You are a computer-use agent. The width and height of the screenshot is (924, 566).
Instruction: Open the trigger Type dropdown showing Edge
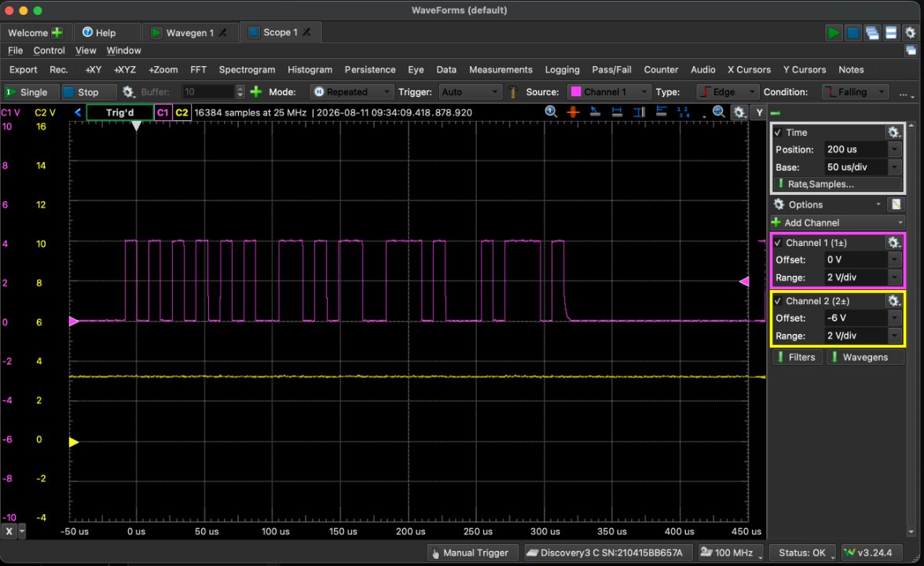tap(728, 92)
